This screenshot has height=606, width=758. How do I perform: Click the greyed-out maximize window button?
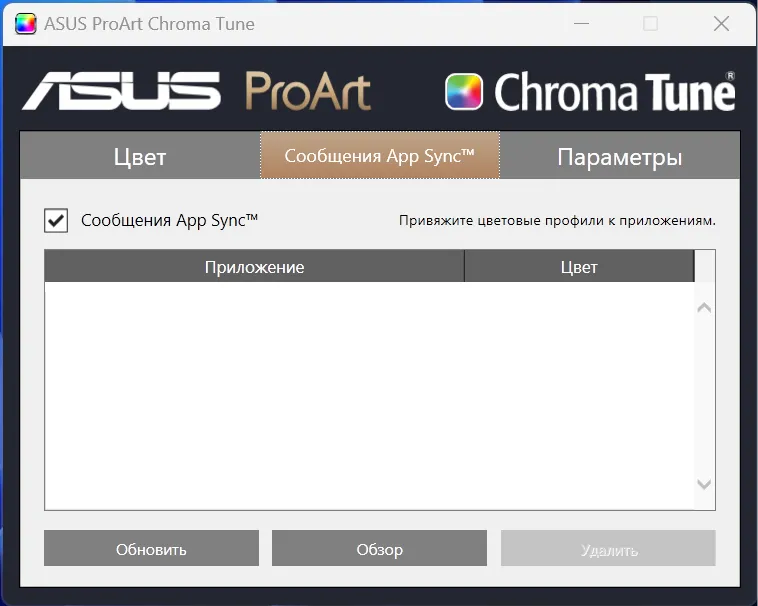[651, 24]
